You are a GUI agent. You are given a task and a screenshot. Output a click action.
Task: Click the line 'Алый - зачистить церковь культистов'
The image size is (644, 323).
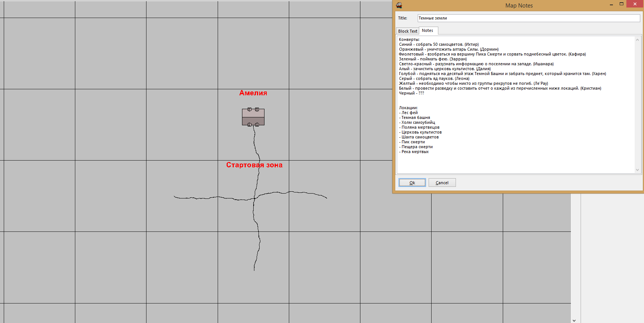(445, 69)
